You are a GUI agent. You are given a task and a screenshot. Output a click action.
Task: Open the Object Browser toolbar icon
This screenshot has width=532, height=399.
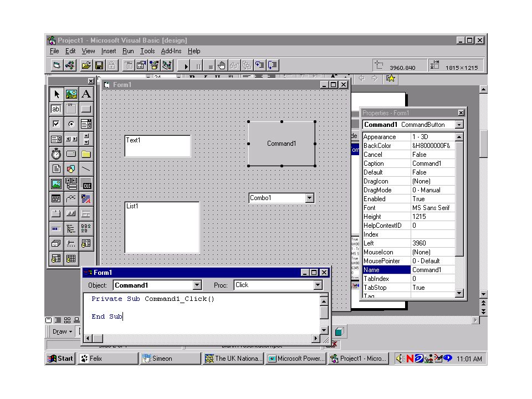[x=155, y=65]
